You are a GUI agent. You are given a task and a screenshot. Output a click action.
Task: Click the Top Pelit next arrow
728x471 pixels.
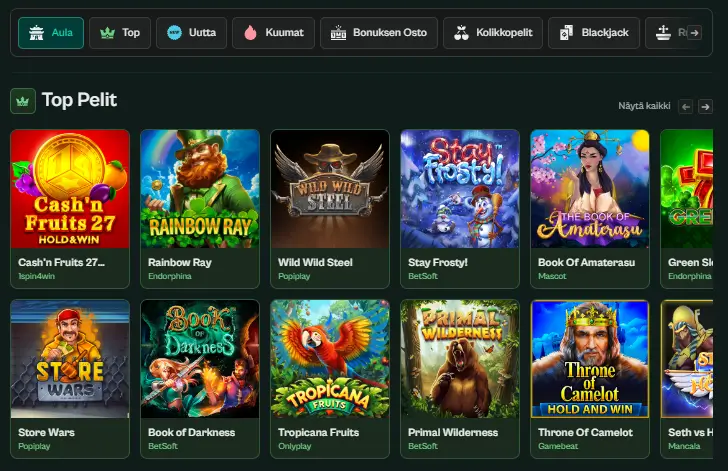(705, 107)
